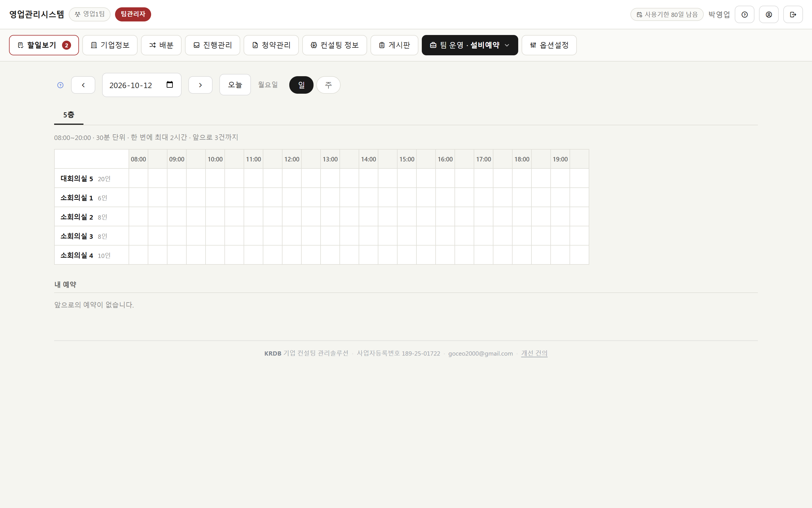Select 소회의실 2 slot at 13:00
Viewport: 812px width, 508px height.
coord(330,216)
